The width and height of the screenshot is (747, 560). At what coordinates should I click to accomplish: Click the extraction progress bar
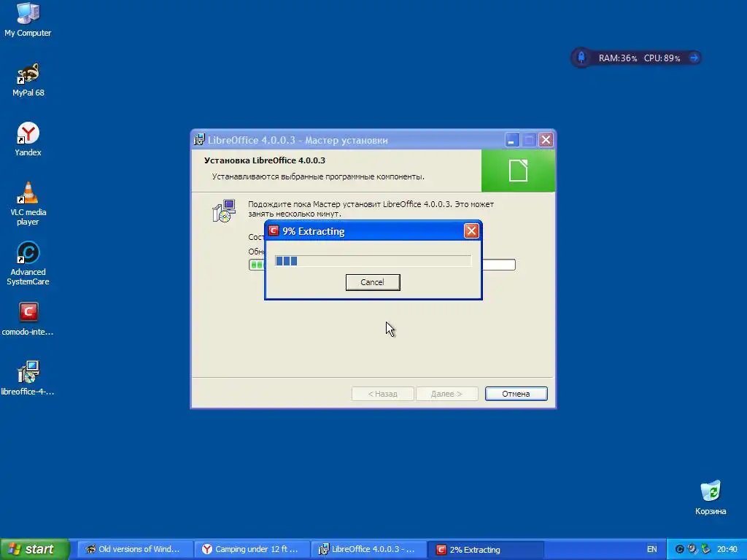click(x=373, y=260)
